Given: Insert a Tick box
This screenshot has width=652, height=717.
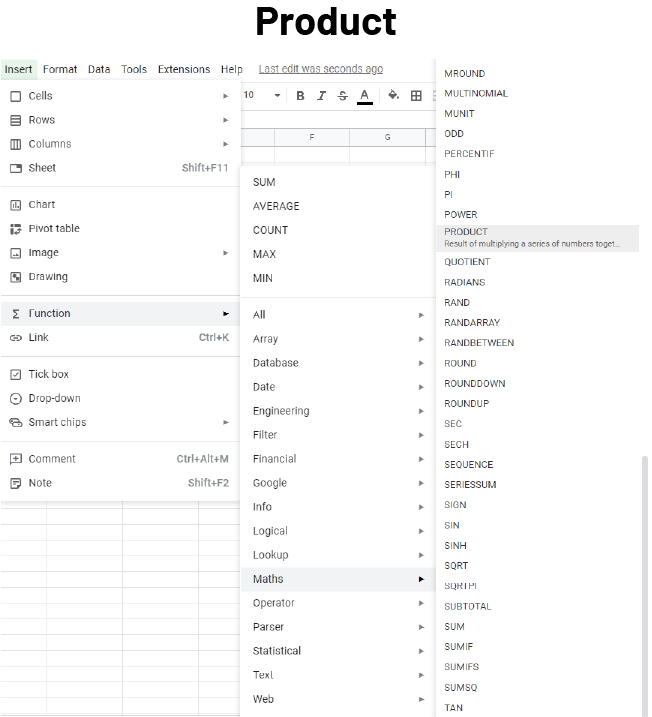Looking at the screenshot, I should click(x=48, y=374).
